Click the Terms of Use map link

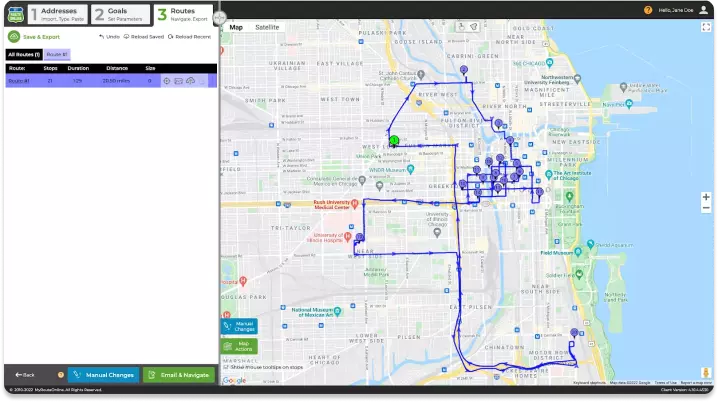click(665, 383)
